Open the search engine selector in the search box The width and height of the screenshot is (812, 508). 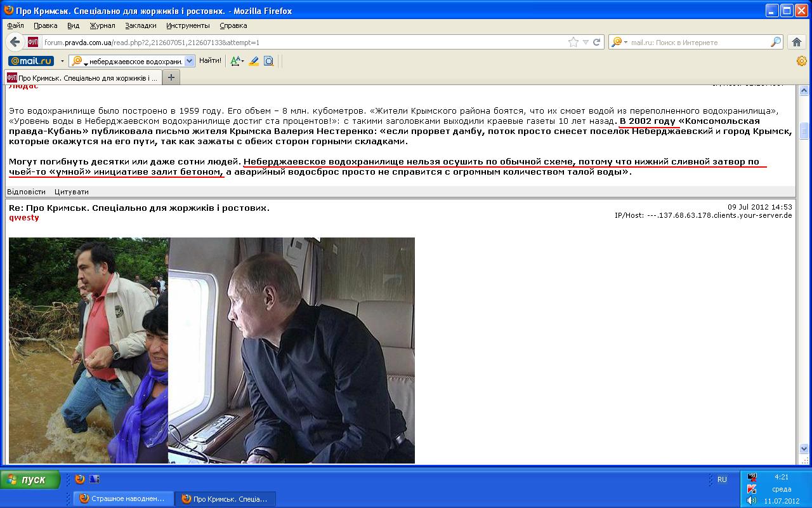[x=619, y=43]
